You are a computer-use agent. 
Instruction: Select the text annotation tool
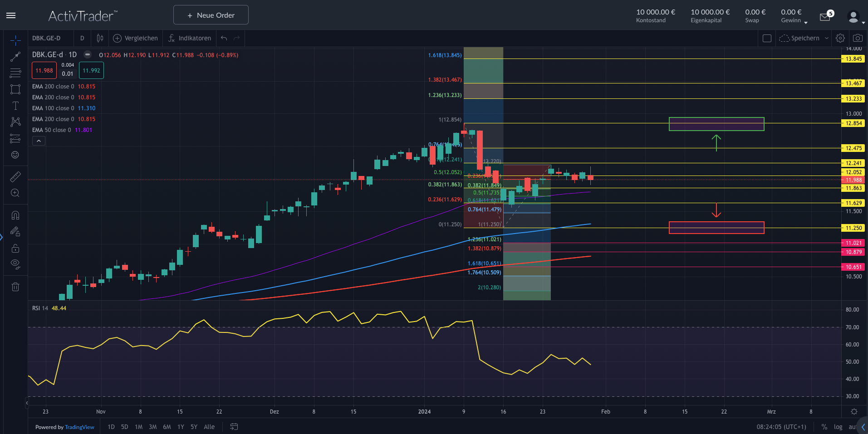[15, 105]
